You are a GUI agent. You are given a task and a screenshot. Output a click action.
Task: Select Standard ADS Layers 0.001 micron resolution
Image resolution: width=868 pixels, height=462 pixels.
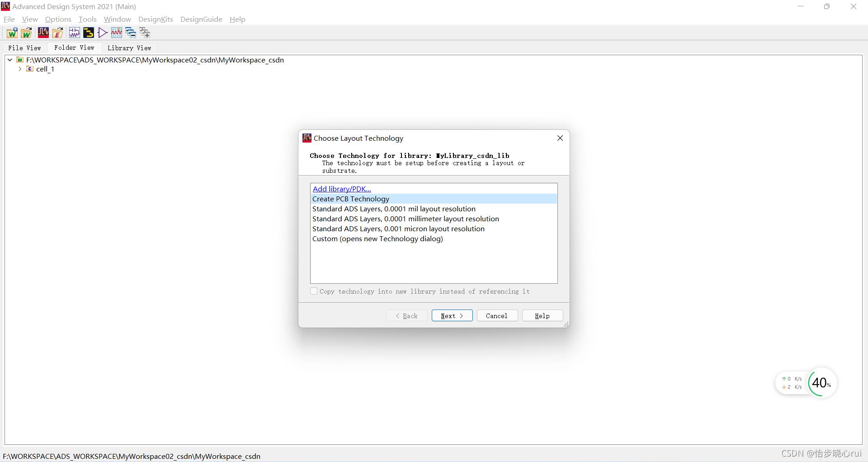click(434, 229)
